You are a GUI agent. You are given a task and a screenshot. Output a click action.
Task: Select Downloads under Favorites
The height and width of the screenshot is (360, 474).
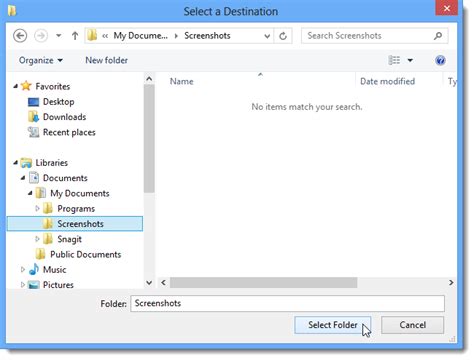64,117
